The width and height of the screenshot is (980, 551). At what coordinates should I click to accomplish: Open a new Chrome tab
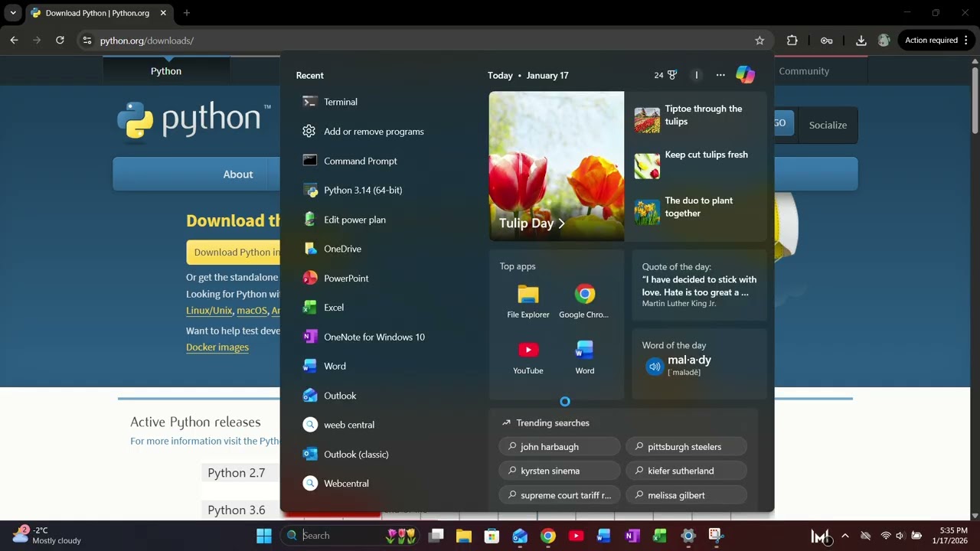[186, 13]
